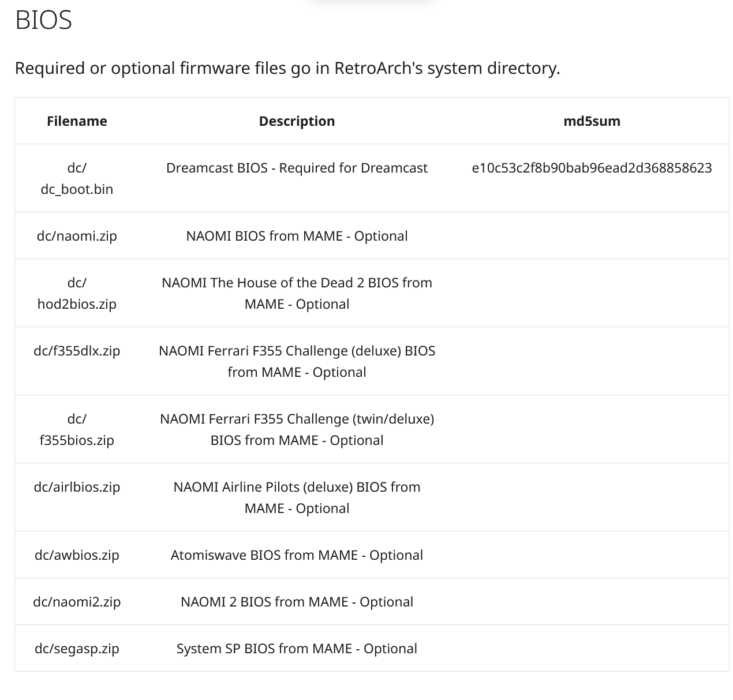Click the dc/f355dlx.zip filename cell

(x=77, y=351)
